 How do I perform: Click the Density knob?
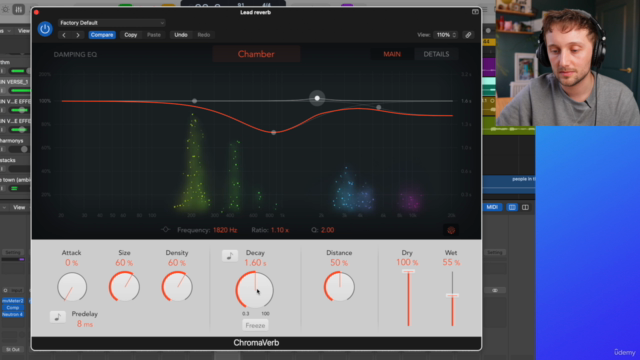coord(177,287)
